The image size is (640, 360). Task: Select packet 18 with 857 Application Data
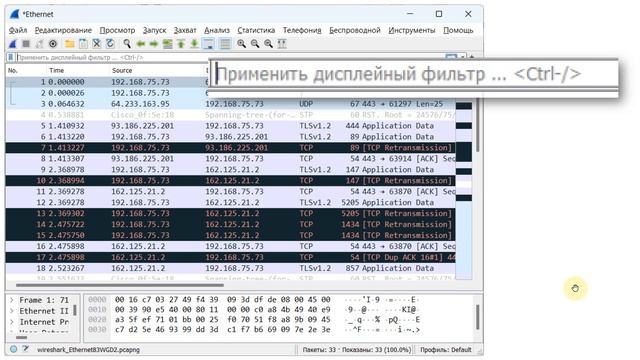tap(231, 269)
